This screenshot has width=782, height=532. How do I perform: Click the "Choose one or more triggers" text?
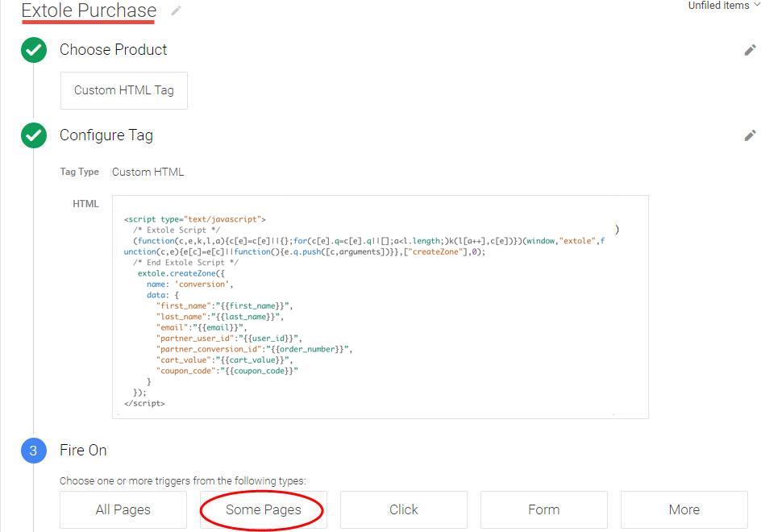[182, 481]
